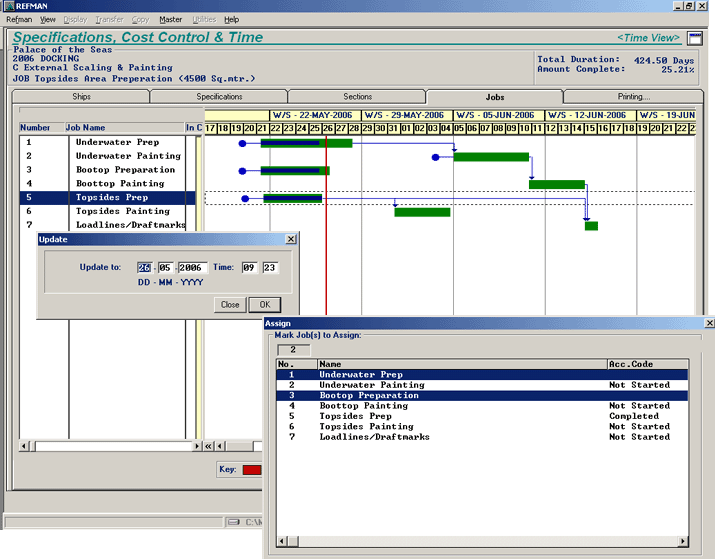Image resolution: width=715 pixels, height=559 pixels.
Task: Click the year field showing 2006
Action: pyautogui.click(x=191, y=268)
